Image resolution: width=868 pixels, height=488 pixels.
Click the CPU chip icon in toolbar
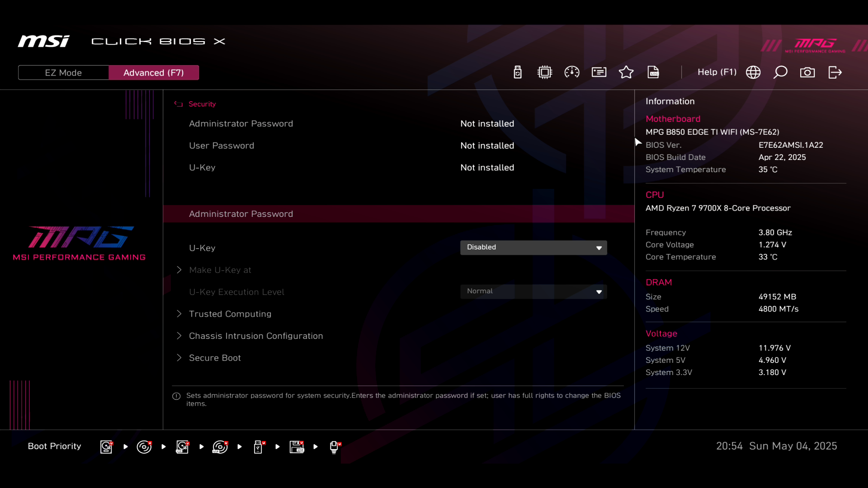coord(545,72)
